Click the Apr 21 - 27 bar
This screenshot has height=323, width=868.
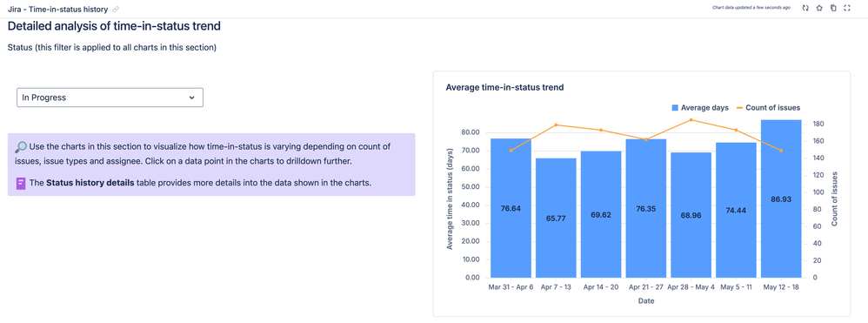(x=646, y=208)
